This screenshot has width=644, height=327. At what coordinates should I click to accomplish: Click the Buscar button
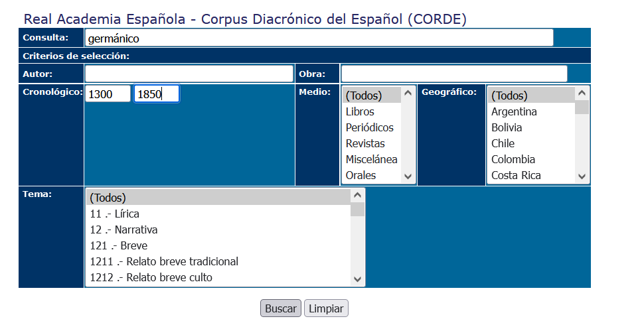point(280,308)
